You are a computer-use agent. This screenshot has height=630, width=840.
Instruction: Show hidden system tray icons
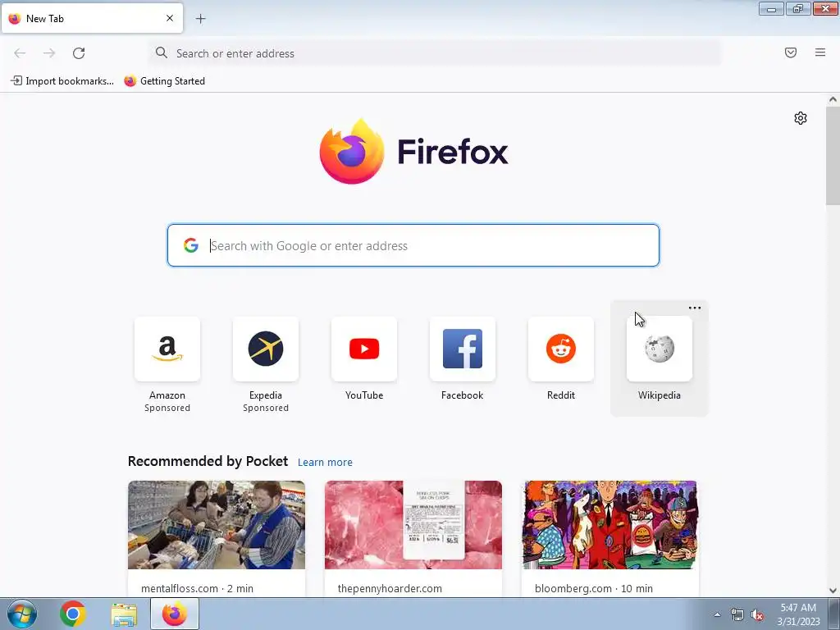717,614
